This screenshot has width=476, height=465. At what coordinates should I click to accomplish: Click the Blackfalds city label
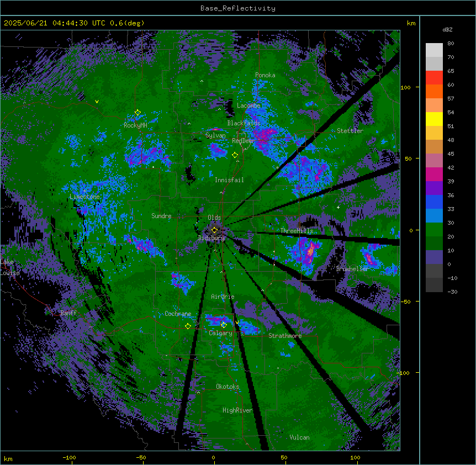click(x=244, y=123)
